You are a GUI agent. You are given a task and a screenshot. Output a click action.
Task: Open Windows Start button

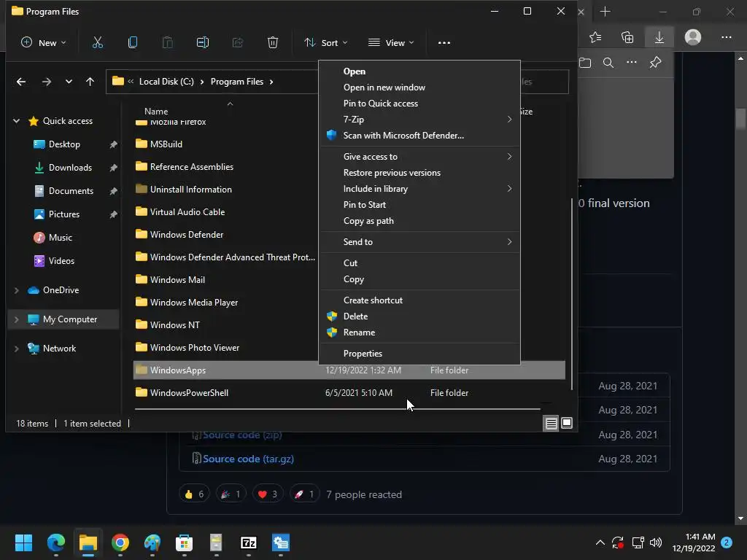(x=23, y=542)
